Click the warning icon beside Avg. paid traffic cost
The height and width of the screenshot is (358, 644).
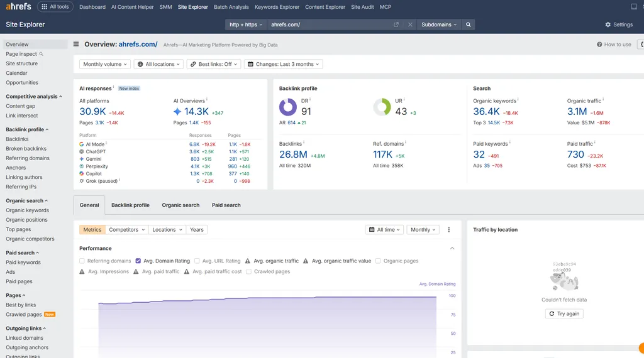click(x=186, y=271)
